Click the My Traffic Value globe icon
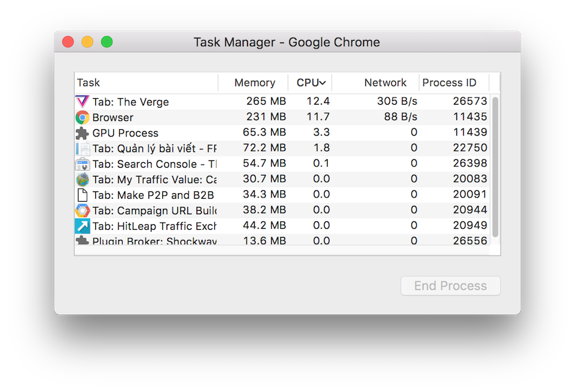Viewport: 575px width, 392px height. point(82,180)
